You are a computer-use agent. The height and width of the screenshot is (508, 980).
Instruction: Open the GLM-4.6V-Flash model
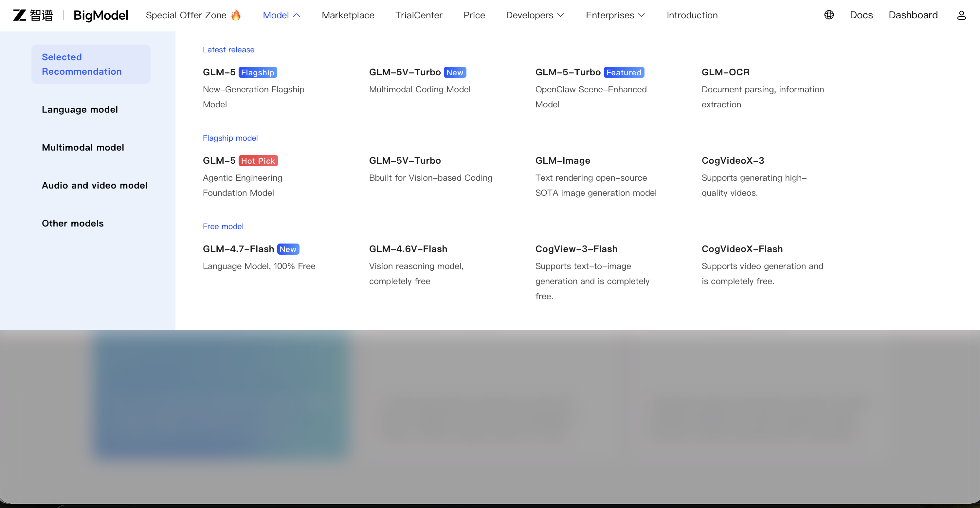(408, 249)
